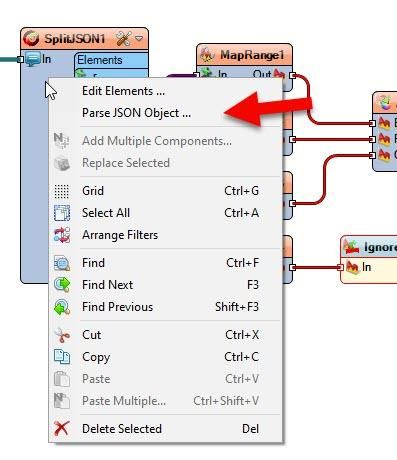Screen dimensions: 397x460
Task: Click the Select All icon
Action: (x=62, y=213)
